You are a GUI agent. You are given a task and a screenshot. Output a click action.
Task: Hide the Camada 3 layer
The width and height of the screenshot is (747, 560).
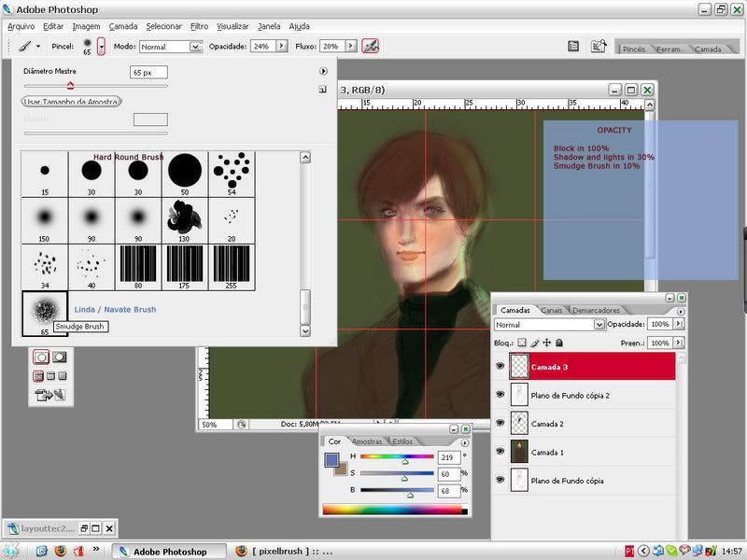pos(500,367)
